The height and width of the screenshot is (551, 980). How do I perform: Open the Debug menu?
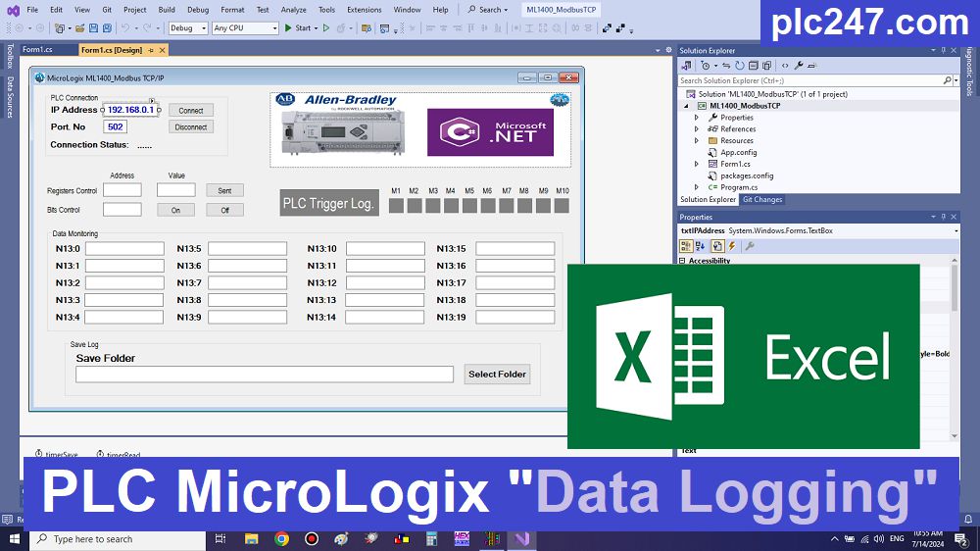[x=198, y=10]
